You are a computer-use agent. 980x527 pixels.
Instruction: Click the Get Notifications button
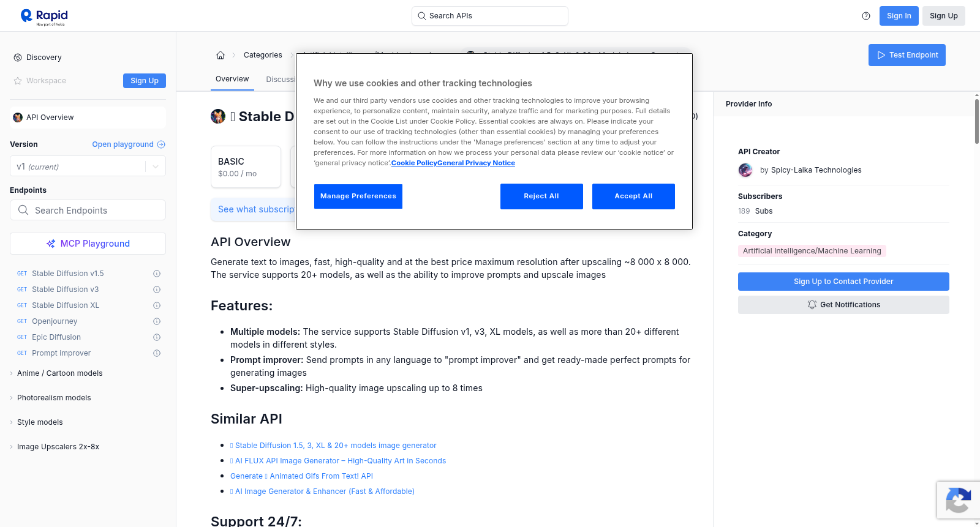tap(843, 305)
